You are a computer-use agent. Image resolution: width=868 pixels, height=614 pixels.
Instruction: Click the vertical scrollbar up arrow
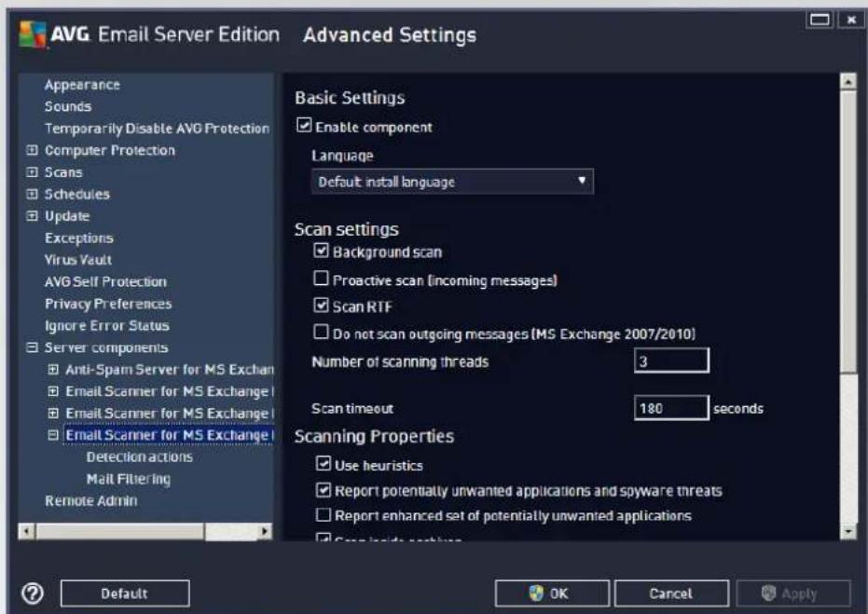coord(848,81)
